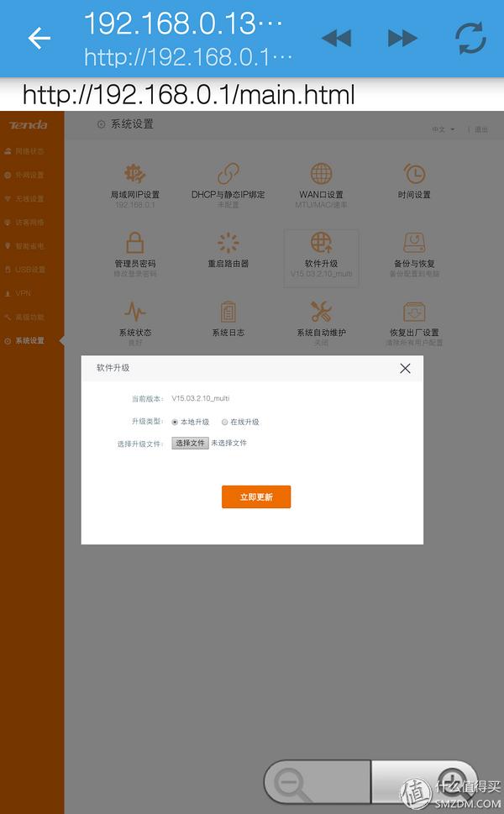Tap the back arrow in the blue header

pyautogui.click(x=39, y=39)
